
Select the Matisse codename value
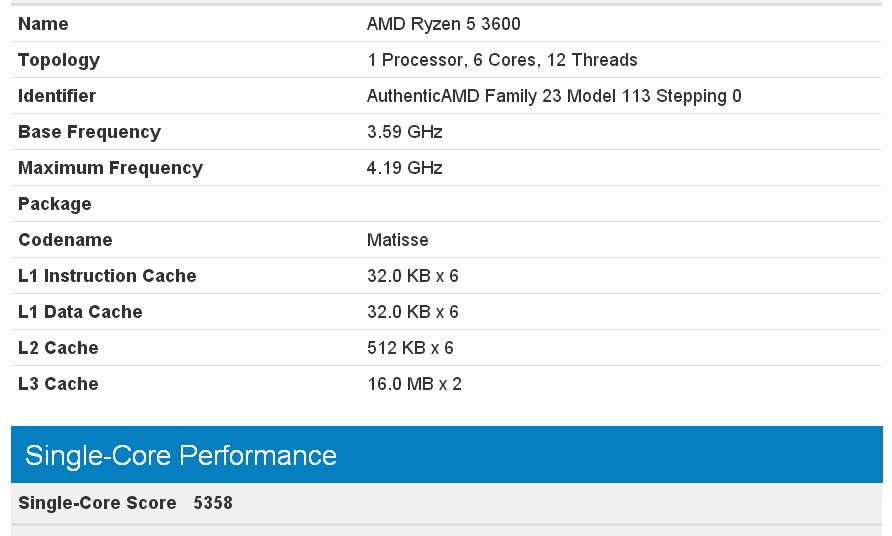398,240
